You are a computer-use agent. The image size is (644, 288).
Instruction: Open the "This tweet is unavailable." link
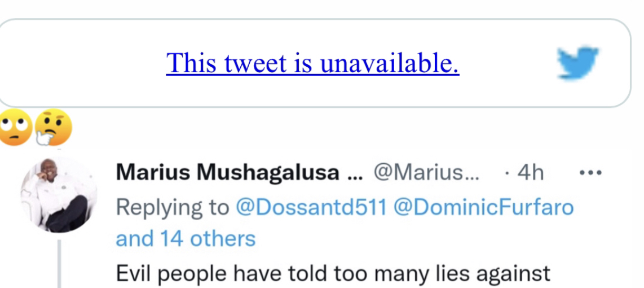[x=312, y=63]
